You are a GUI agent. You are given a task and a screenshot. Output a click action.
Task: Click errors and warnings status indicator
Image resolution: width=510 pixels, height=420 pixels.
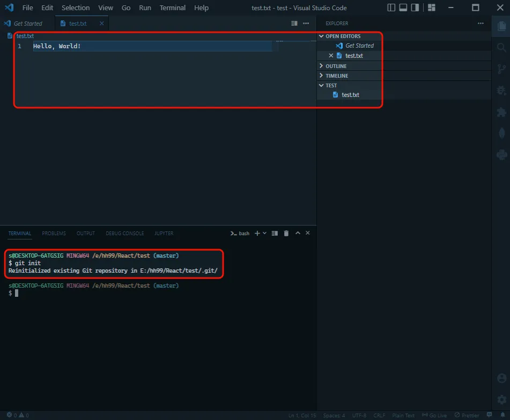(18, 415)
